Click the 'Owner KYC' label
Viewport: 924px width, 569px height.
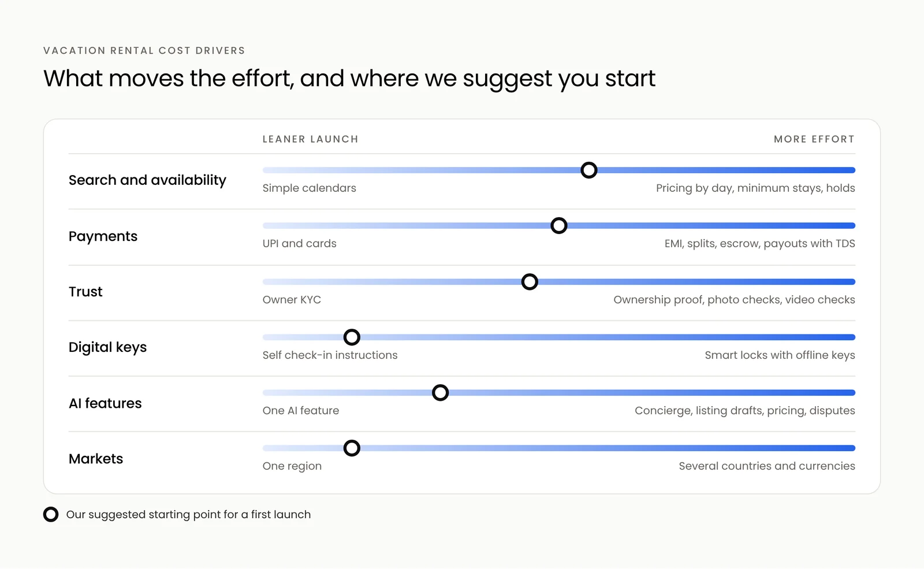[292, 300]
